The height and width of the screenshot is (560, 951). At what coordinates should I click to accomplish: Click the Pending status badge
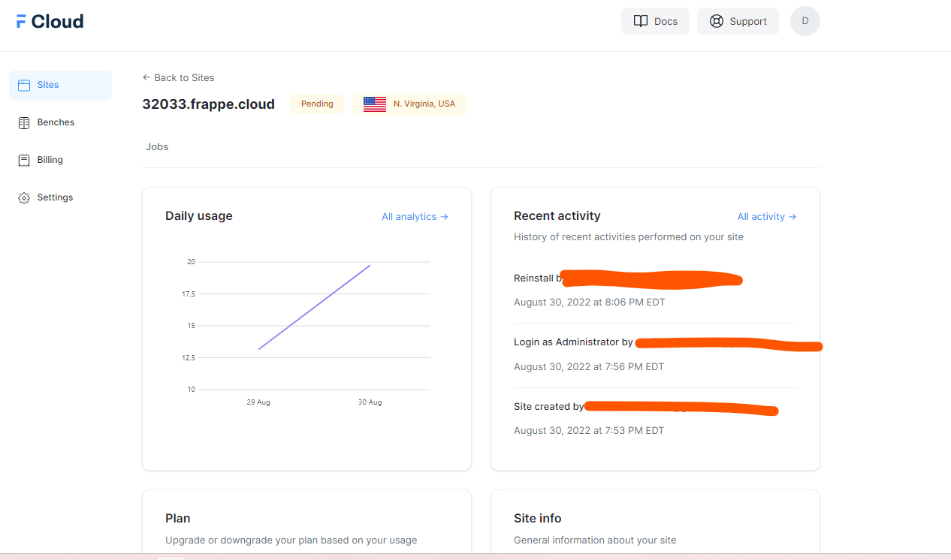317,104
